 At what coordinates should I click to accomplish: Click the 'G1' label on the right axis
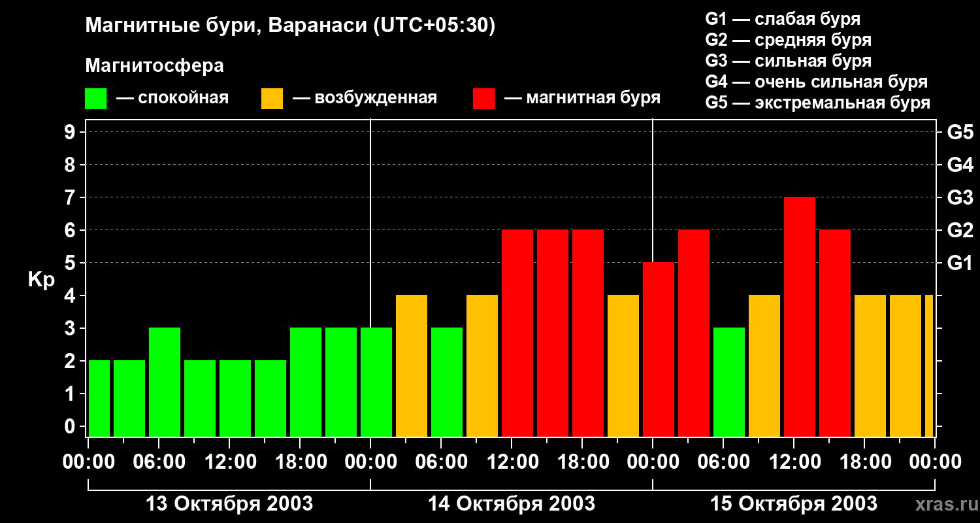[x=960, y=263]
